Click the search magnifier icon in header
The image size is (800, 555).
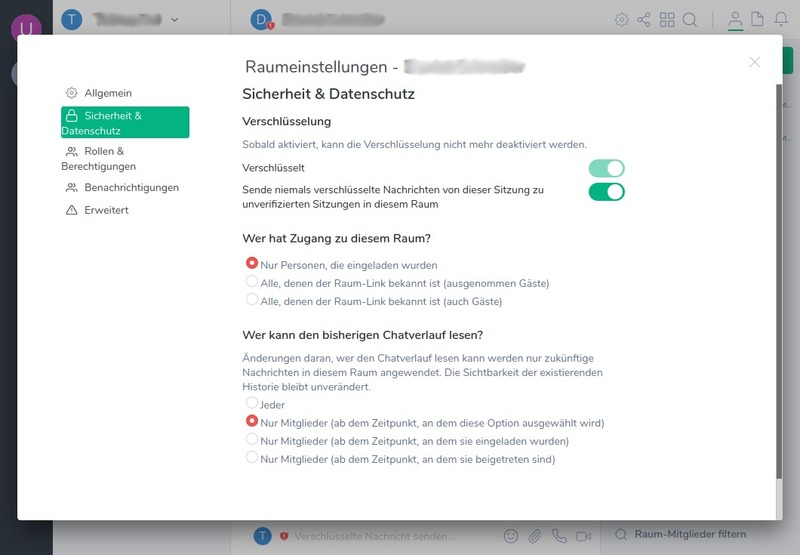[689, 19]
